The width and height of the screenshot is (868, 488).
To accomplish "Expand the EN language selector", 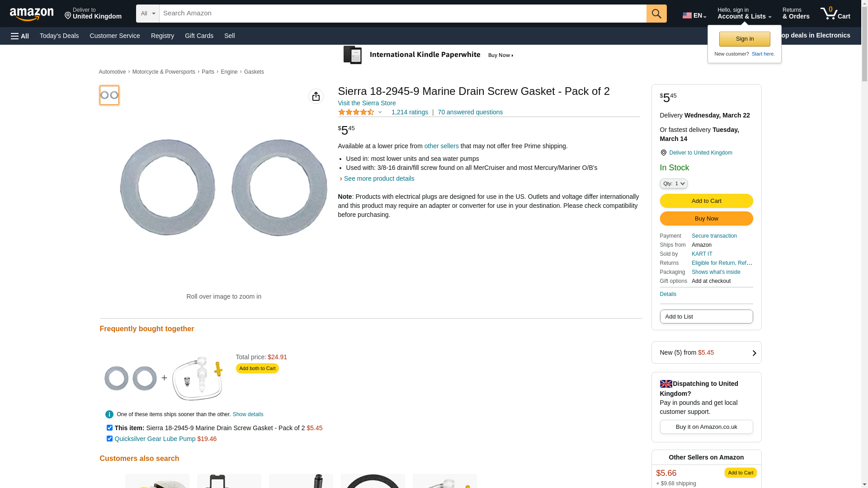I will 694,15.
